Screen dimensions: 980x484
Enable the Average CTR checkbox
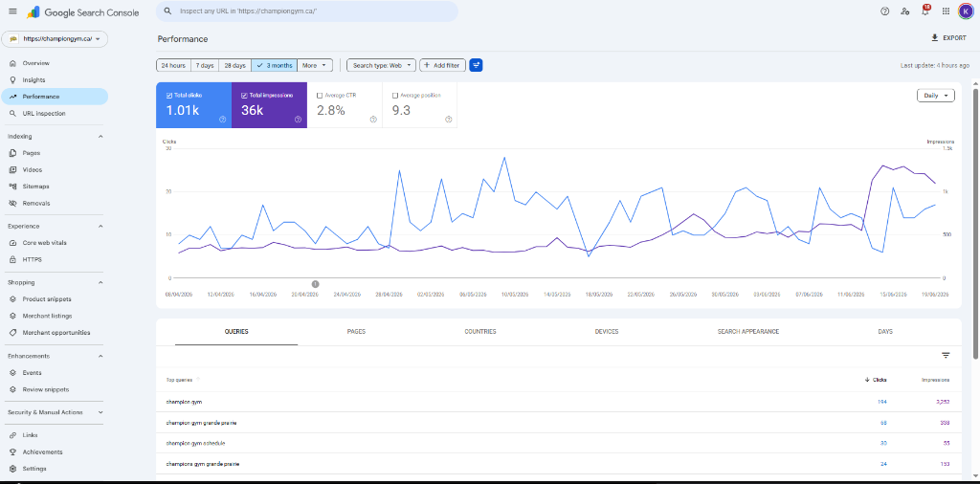click(x=320, y=96)
